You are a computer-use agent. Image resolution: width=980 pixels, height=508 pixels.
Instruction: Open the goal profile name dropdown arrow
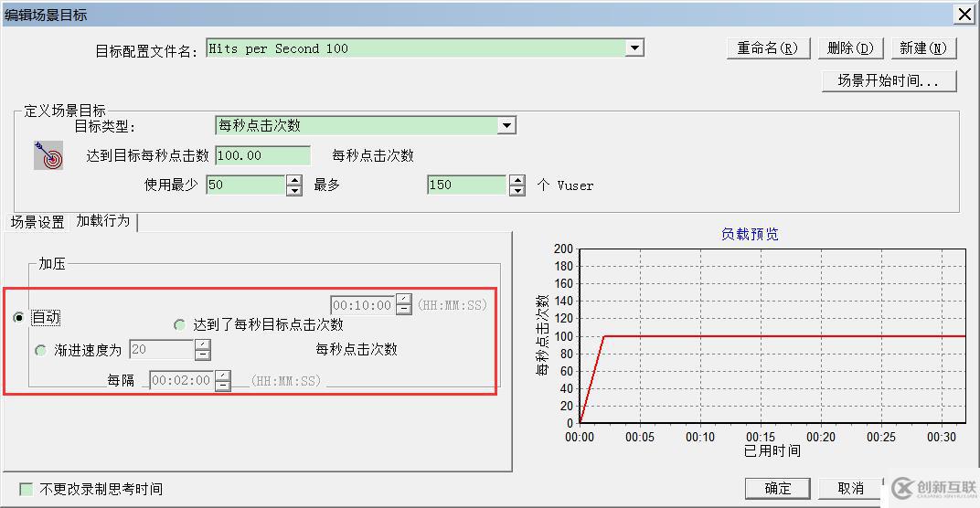pos(635,48)
